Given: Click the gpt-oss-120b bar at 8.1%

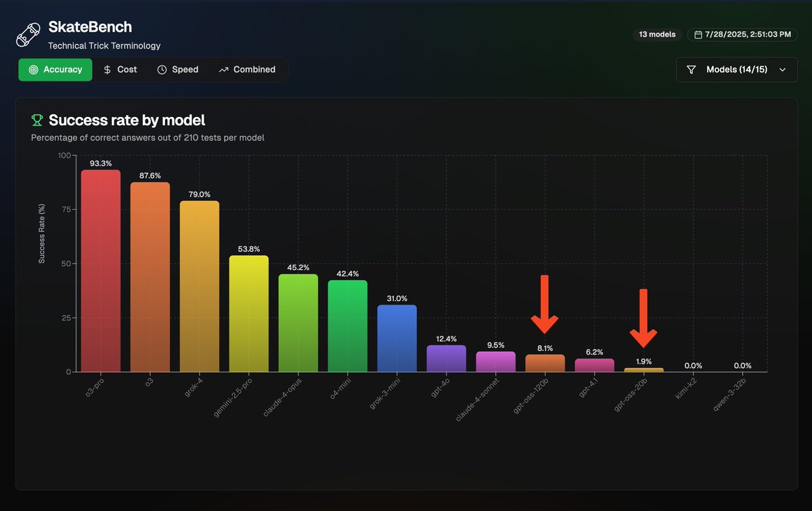Looking at the screenshot, I should pos(545,363).
